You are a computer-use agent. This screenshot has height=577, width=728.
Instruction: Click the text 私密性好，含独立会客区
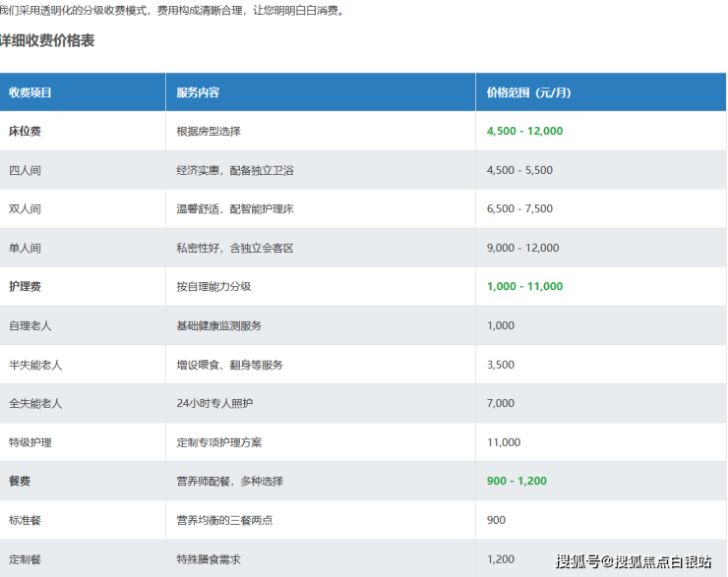[x=235, y=248]
